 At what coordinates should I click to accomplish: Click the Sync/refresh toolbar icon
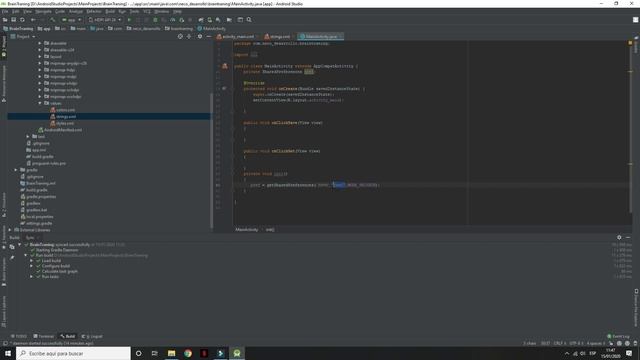[x=22, y=20]
